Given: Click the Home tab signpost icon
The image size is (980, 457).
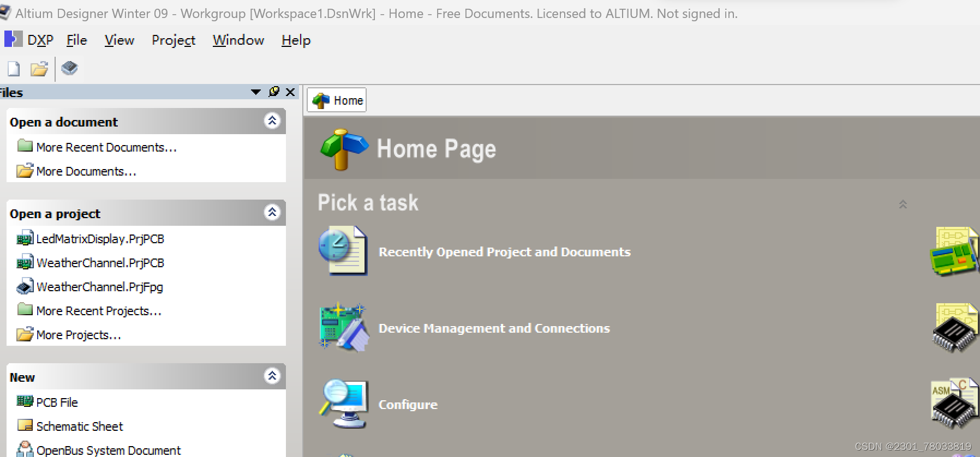Looking at the screenshot, I should pyautogui.click(x=321, y=100).
